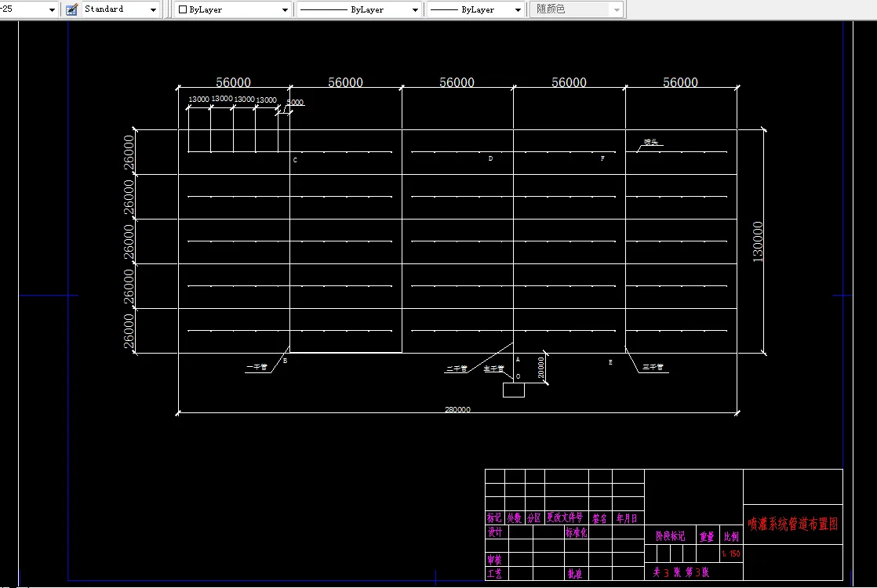
Task: Select the 更改文件号 title block header
Action: click(565, 517)
